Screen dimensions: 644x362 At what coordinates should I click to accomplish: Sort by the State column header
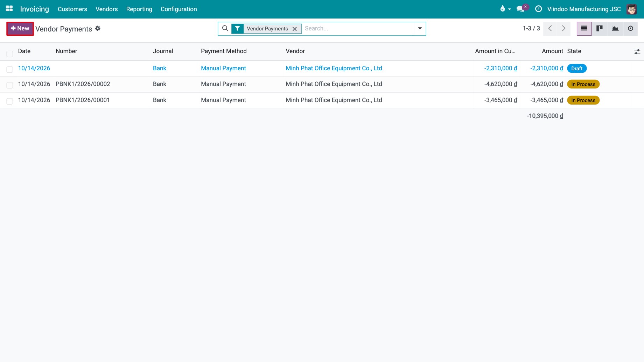pyautogui.click(x=574, y=51)
